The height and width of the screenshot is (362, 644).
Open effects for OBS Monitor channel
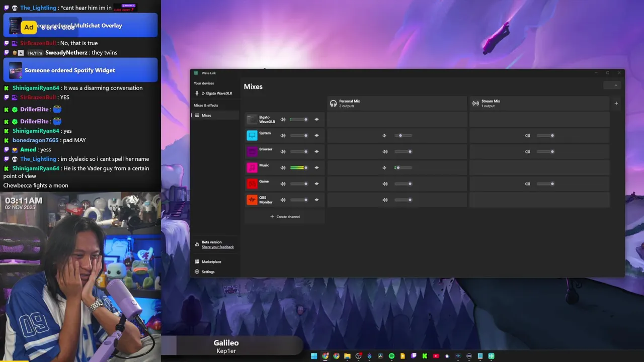[x=316, y=200]
